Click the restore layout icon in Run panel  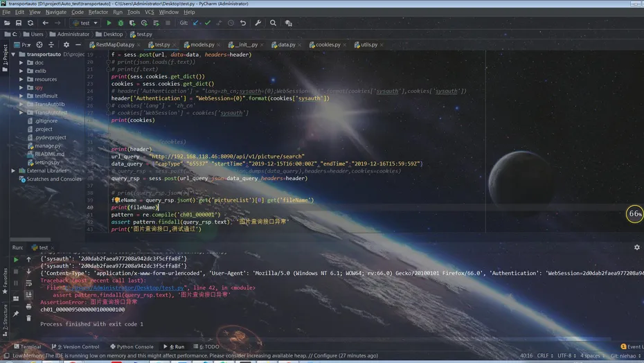click(16, 299)
